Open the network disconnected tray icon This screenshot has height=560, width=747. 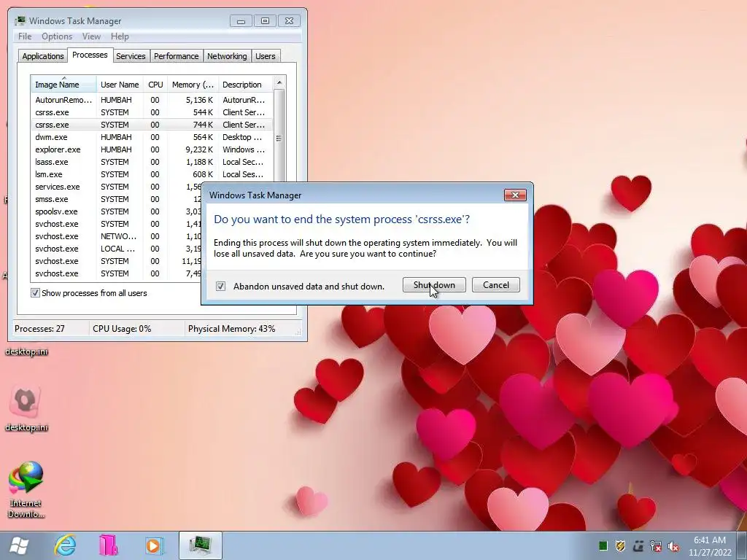(x=656, y=545)
